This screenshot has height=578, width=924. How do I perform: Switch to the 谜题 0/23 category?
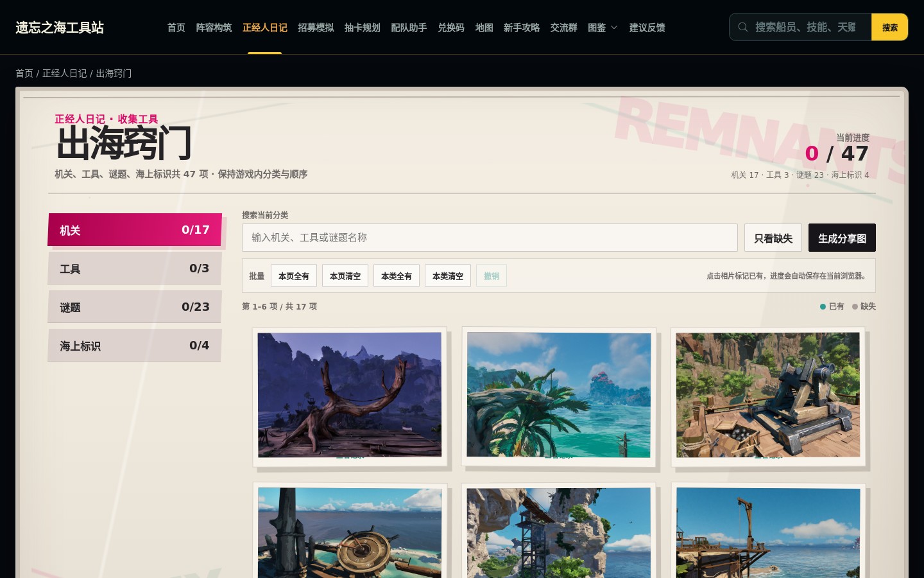pyautogui.click(x=135, y=307)
